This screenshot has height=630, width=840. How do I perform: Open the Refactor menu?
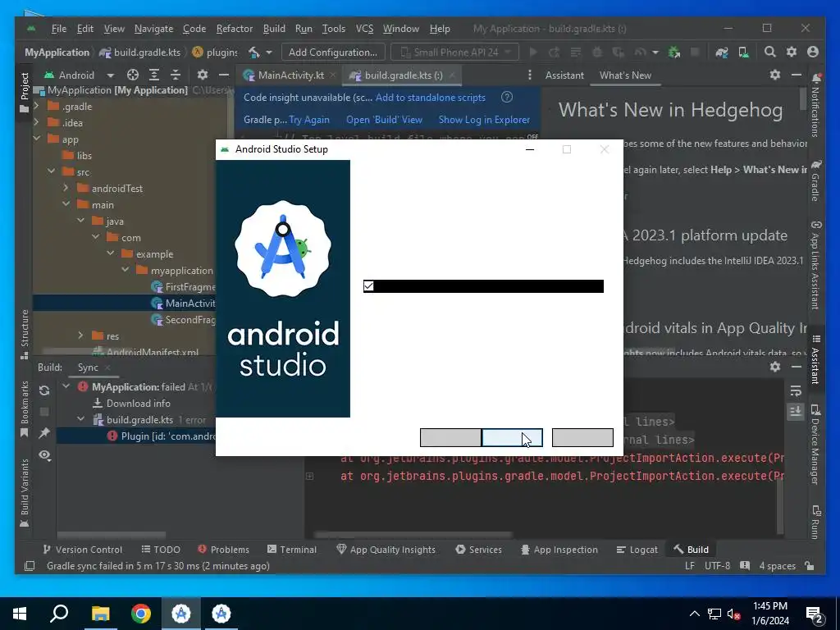pos(234,29)
